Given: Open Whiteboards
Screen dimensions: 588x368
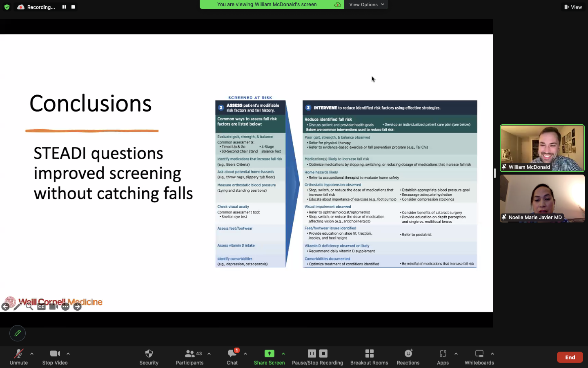Looking at the screenshot, I should [x=479, y=357].
